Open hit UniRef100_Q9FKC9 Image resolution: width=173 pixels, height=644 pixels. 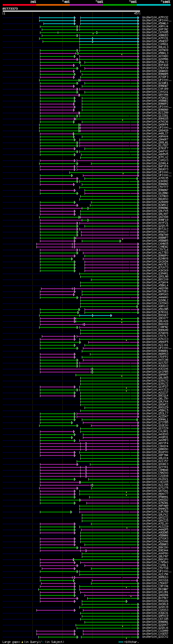pyautogui.click(x=155, y=616)
